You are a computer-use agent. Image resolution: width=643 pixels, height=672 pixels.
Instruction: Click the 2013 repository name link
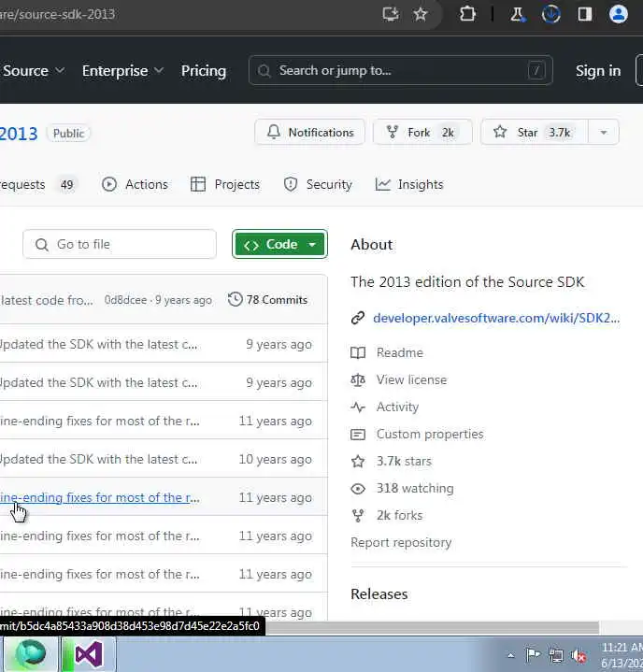[x=19, y=134]
